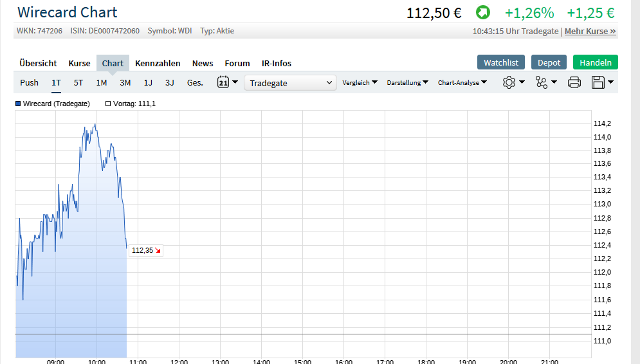Expand the Darstellung dropdown
640x364 pixels.
(x=407, y=82)
